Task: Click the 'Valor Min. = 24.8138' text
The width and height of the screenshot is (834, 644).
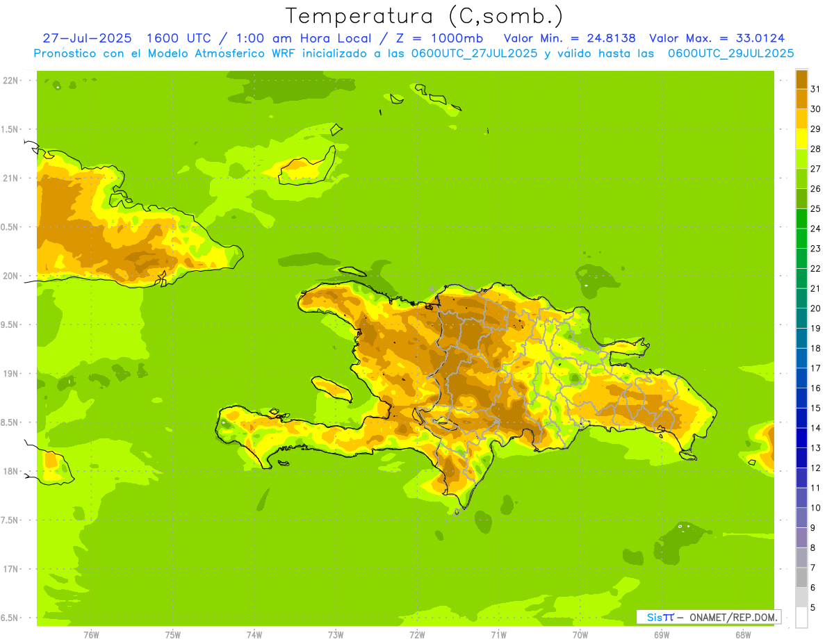Action: [569, 38]
